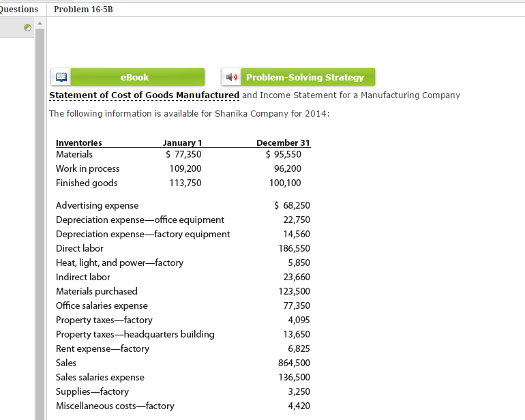Image resolution: width=525 pixels, height=420 pixels.
Task: Click Direct labor value 186,550
Action: coord(295,248)
